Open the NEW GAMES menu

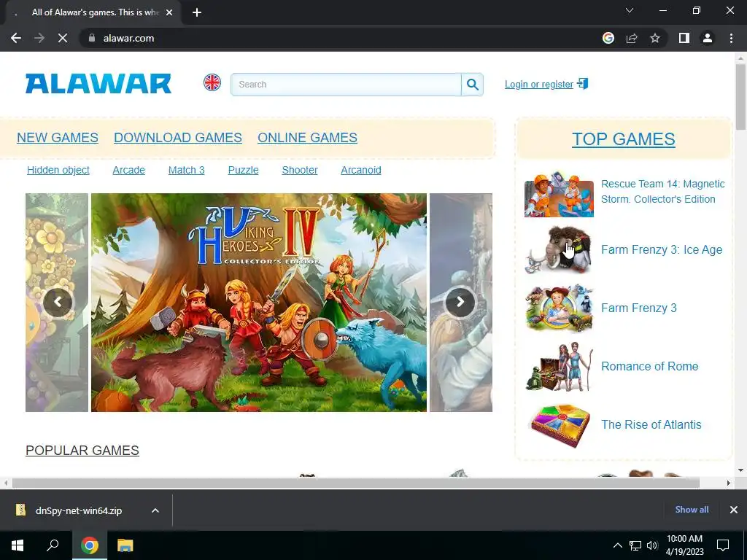(58, 138)
